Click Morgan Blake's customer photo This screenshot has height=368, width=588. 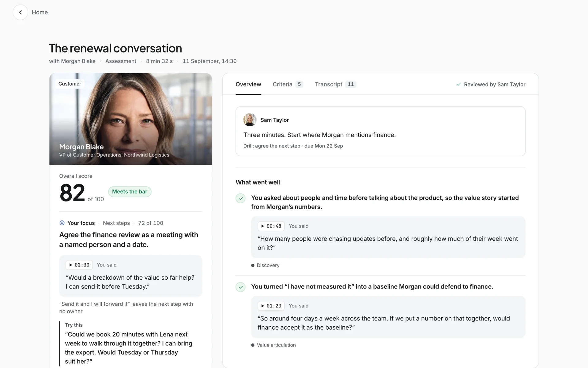(131, 119)
